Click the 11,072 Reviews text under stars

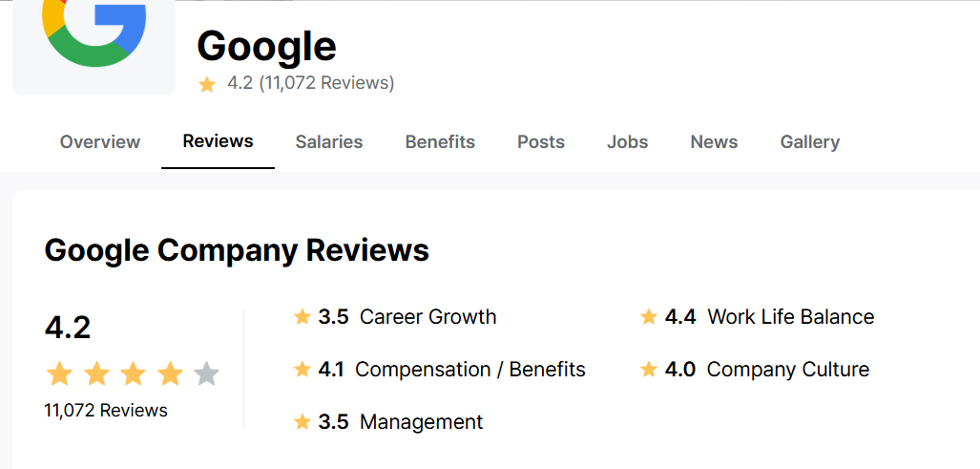pyautogui.click(x=106, y=411)
